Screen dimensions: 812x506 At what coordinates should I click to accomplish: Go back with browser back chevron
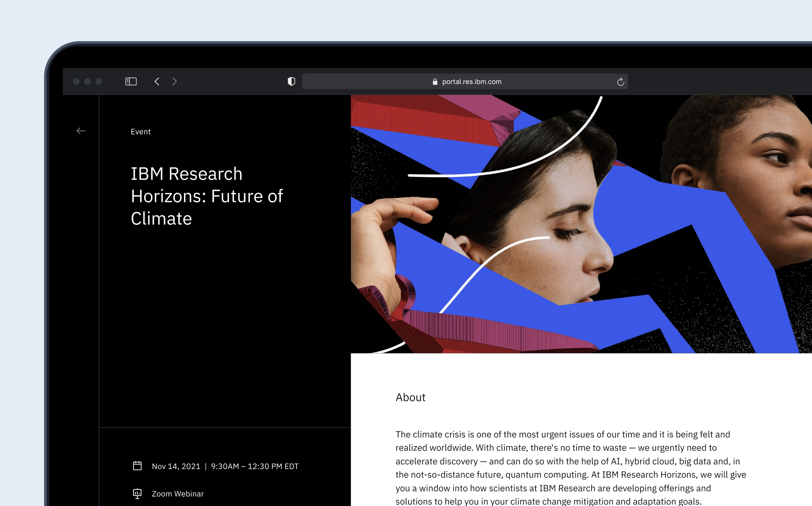(x=157, y=81)
